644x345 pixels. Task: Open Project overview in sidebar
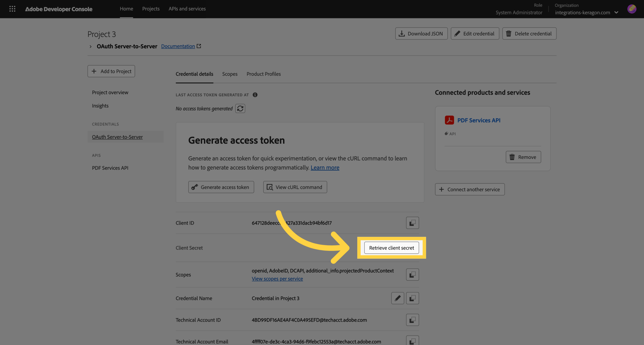(110, 92)
